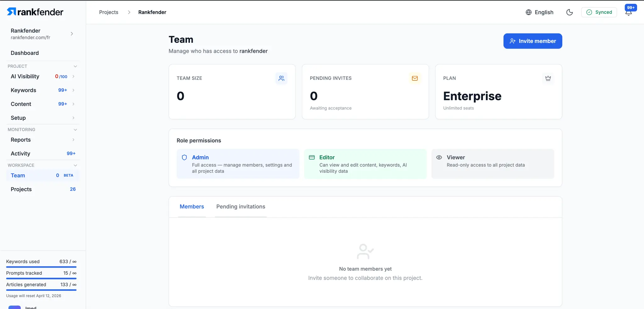Expand the Keywords chevron
Image resolution: width=644 pixels, height=309 pixels.
(73, 90)
